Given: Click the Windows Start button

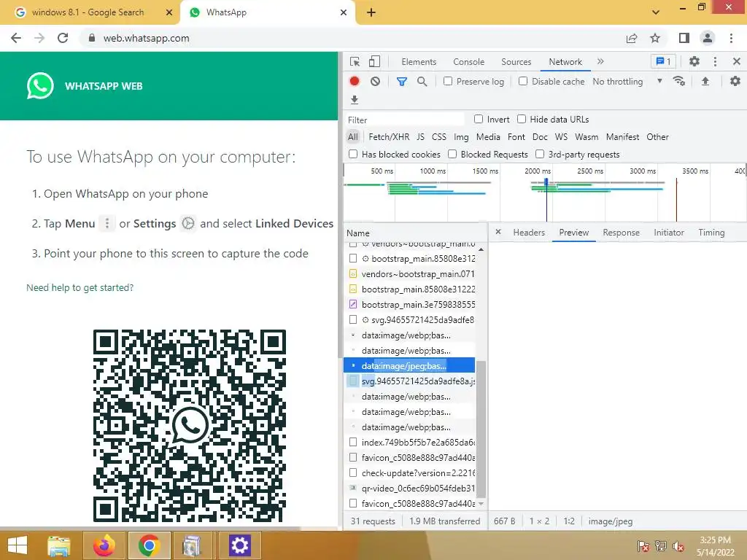Looking at the screenshot, I should [18, 545].
